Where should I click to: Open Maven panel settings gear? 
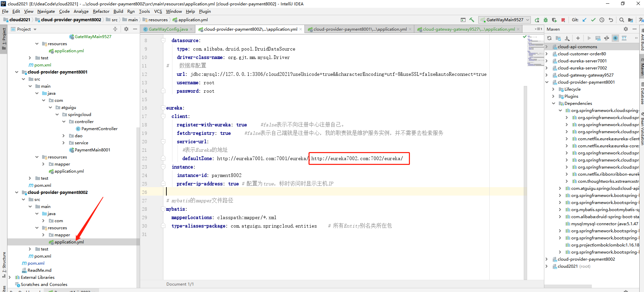click(626, 29)
